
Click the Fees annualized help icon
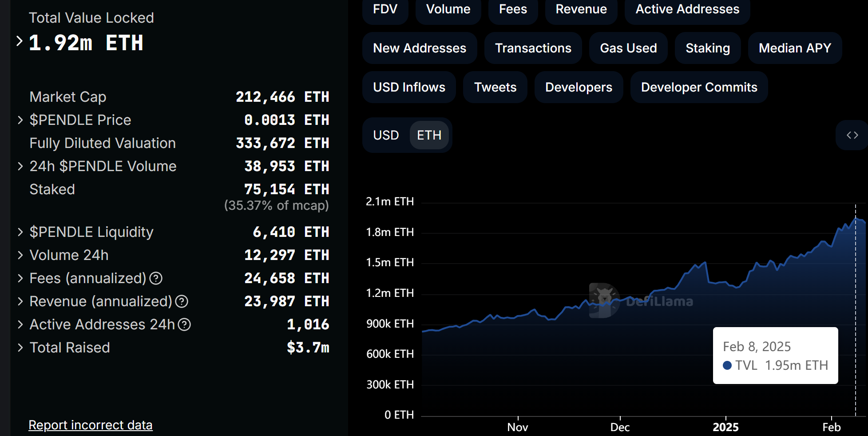(x=156, y=279)
